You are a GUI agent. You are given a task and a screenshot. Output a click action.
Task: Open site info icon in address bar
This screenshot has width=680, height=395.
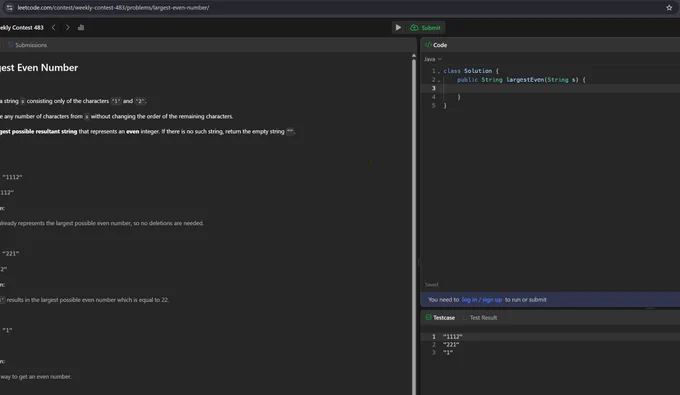pyautogui.click(x=9, y=7)
